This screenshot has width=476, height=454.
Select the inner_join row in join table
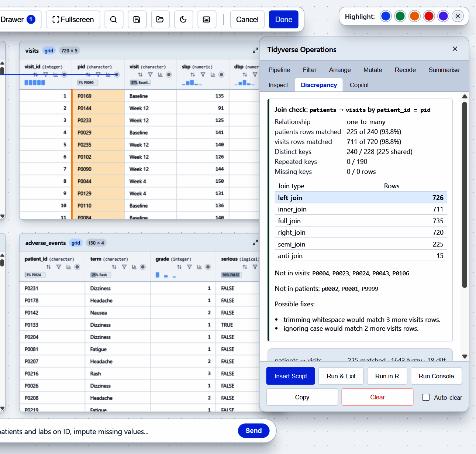tap(361, 209)
